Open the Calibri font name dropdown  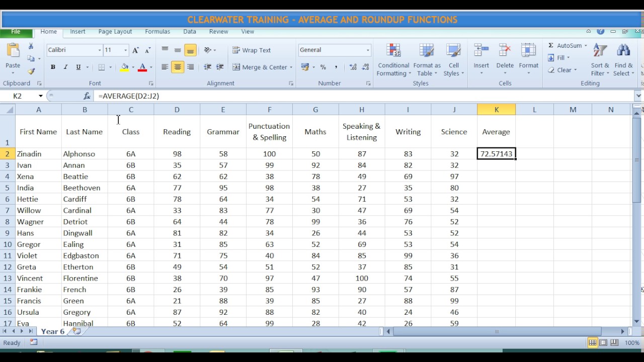coord(100,50)
